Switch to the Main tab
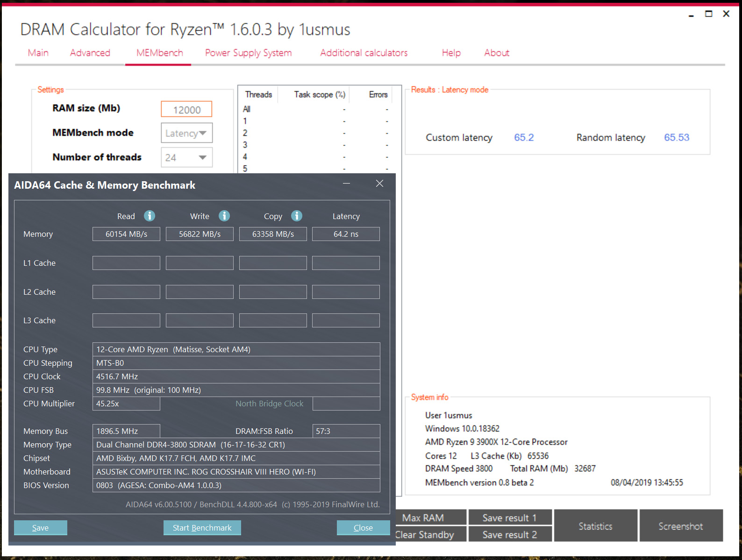 [x=38, y=53]
